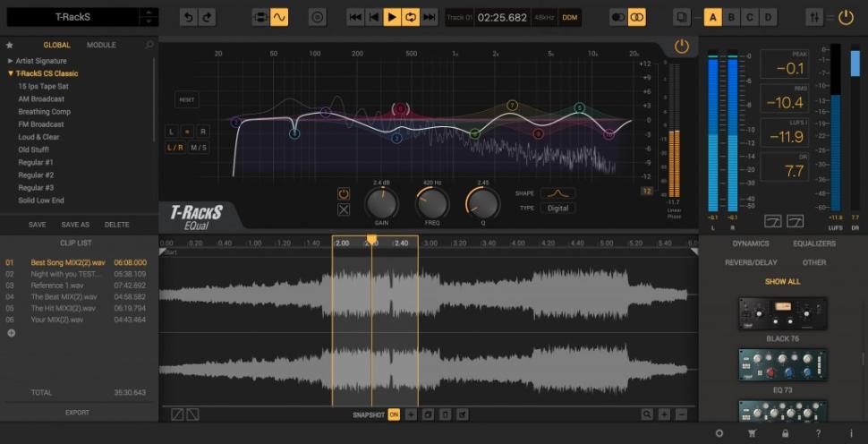Toggle SNAPSHOT ON button
This screenshot has width=868, height=444.
(x=394, y=414)
